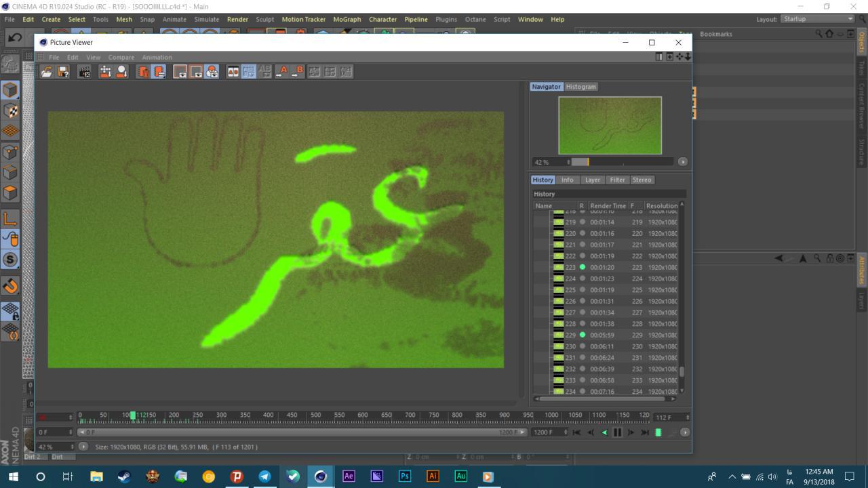Image resolution: width=868 pixels, height=488 pixels.
Task: Switch to the Layer tab
Action: point(592,180)
